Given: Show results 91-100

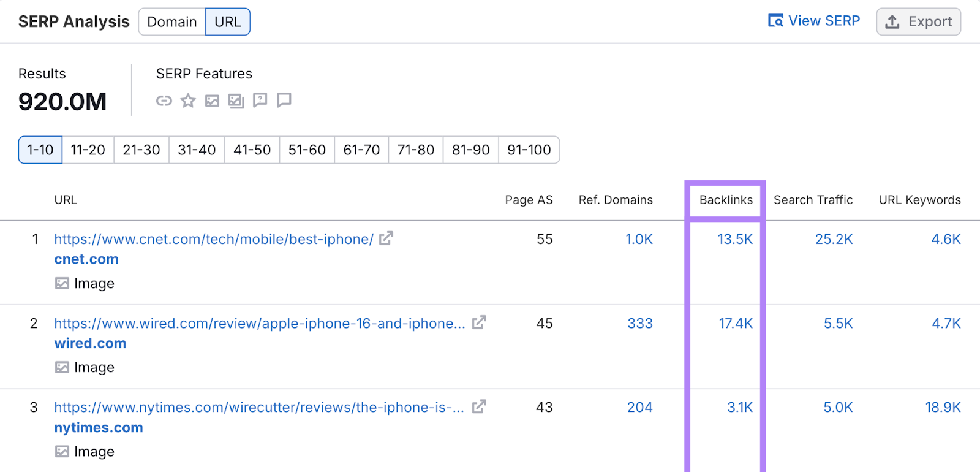Looking at the screenshot, I should pyautogui.click(x=529, y=150).
